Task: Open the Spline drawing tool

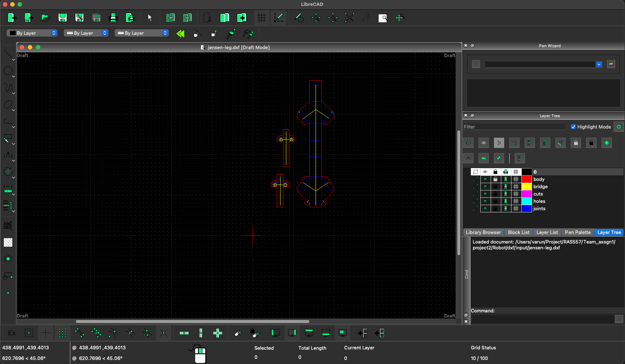Action: (8, 88)
